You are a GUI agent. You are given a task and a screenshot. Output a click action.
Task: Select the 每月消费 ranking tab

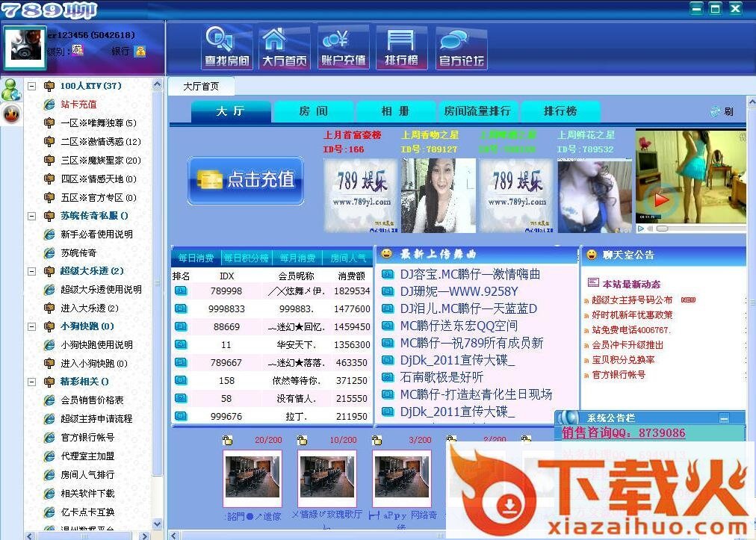coord(297,258)
